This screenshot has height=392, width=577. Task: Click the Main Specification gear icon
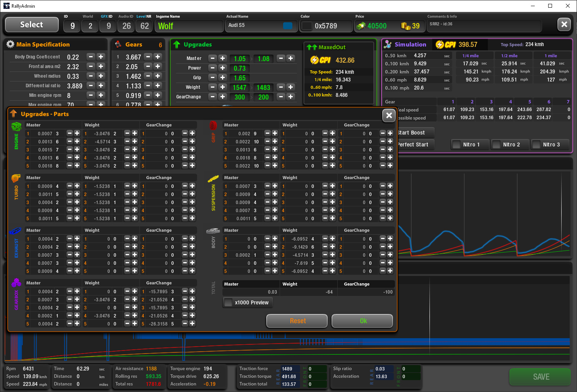pyautogui.click(x=10, y=45)
